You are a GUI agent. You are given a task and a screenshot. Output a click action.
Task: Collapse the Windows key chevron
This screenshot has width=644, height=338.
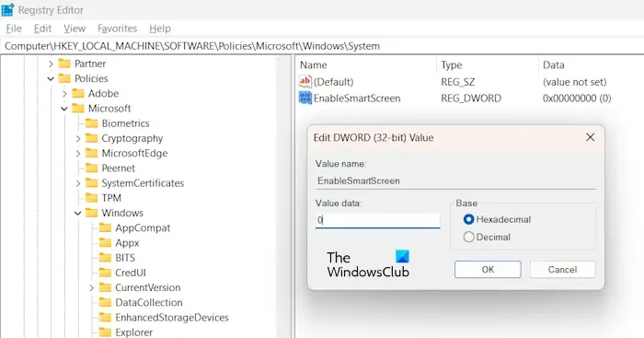tap(77, 213)
